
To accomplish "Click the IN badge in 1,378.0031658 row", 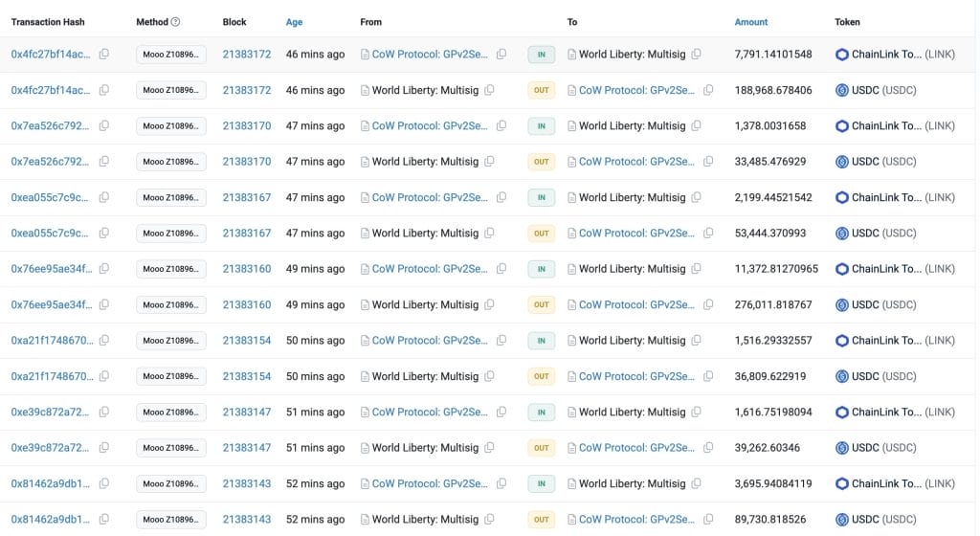I will [541, 126].
